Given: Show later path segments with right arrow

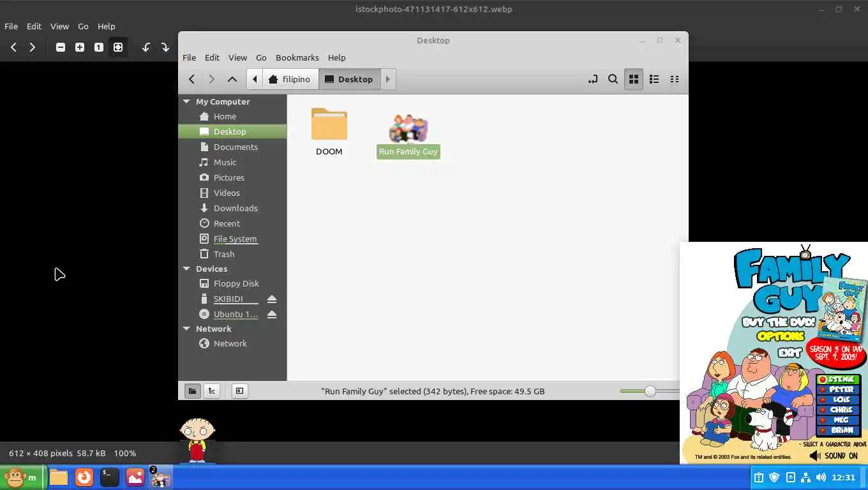Looking at the screenshot, I should tap(388, 79).
